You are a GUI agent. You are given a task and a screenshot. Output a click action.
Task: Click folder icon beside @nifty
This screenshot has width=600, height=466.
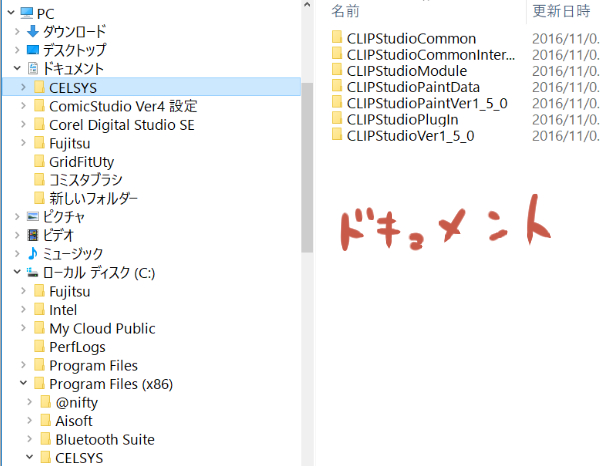[x=46, y=401]
